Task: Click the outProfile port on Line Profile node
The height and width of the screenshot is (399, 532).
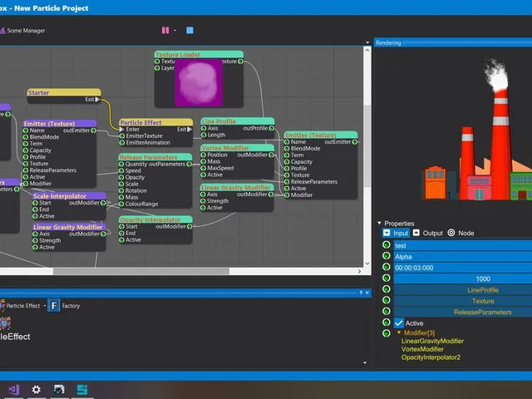Action: pyautogui.click(x=272, y=128)
